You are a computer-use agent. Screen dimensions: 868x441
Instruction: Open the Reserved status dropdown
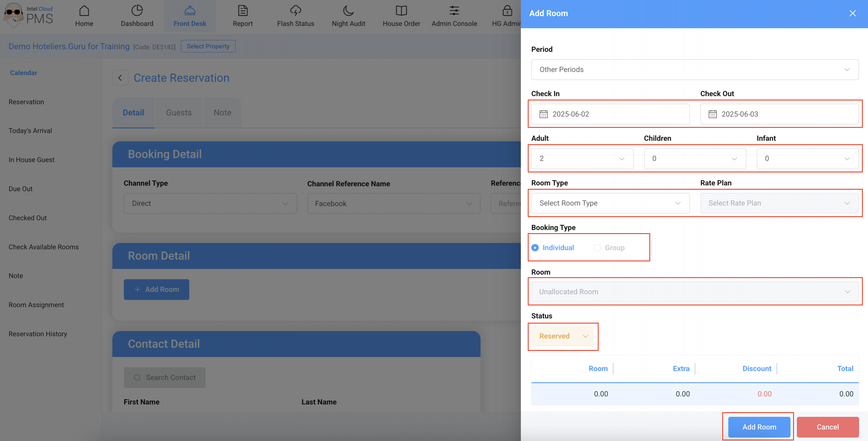pyautogui.click(x=562, y=336)
